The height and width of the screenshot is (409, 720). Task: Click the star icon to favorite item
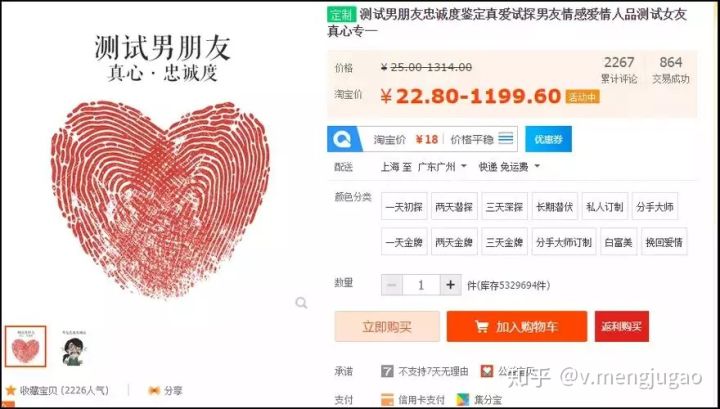pos(11,391)
